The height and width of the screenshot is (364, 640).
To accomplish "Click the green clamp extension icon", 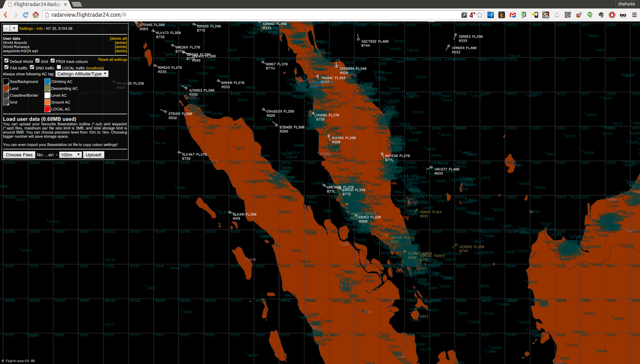I will (x=524, y=15).
